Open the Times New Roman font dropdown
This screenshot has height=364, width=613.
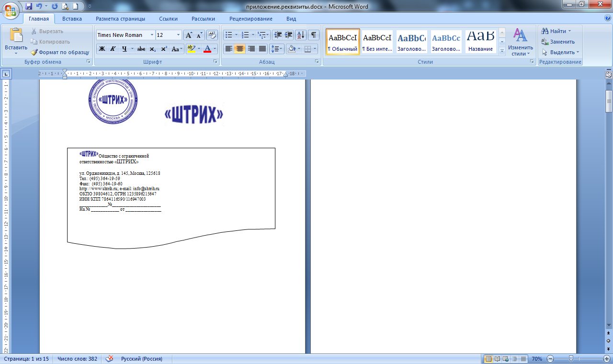pyautogui.click(x=152, y=35)
